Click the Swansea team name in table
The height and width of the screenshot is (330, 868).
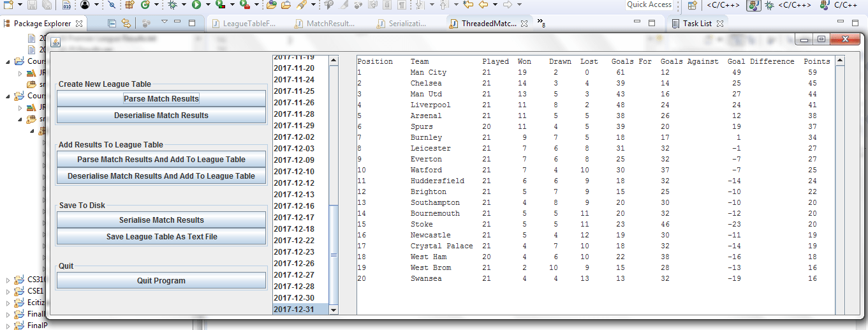coord(427,278)
